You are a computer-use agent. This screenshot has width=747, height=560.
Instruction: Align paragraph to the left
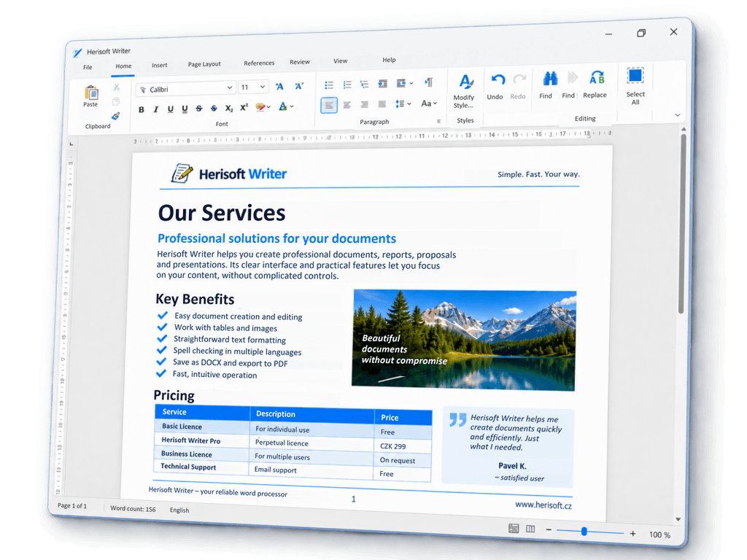click(x=329, y=105)
